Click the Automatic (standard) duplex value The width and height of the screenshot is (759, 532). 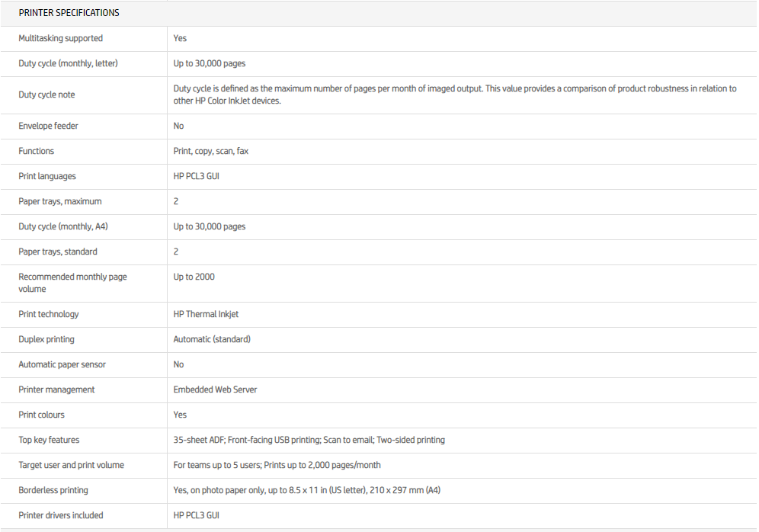point(211,339)
